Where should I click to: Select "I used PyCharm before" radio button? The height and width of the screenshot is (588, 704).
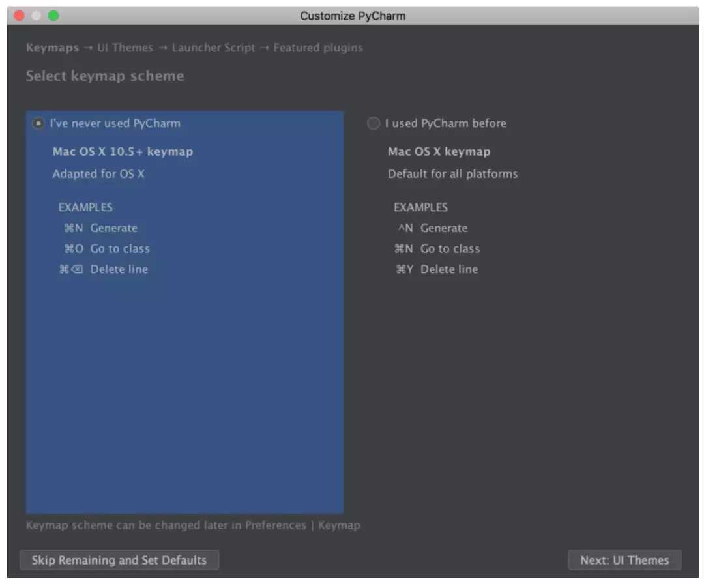(373, 123)
